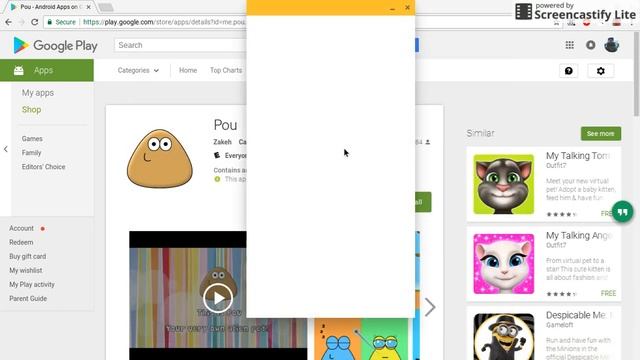Screen dimensions: 640x360
Task: Reload the page with refresh icon
Action: (x=35, y=22)
